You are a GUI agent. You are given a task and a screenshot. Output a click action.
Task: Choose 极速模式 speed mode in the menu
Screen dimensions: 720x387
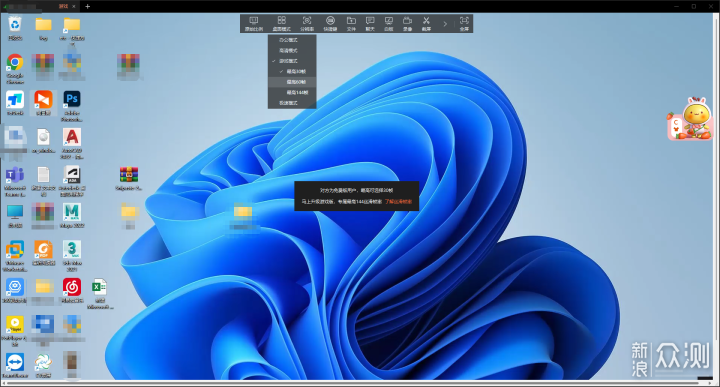click(292, 103)
